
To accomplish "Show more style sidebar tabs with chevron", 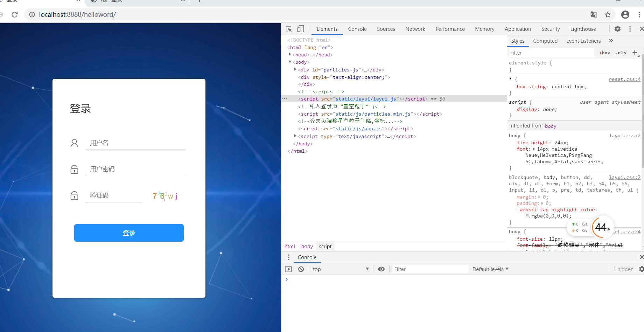I will point(611,41).
